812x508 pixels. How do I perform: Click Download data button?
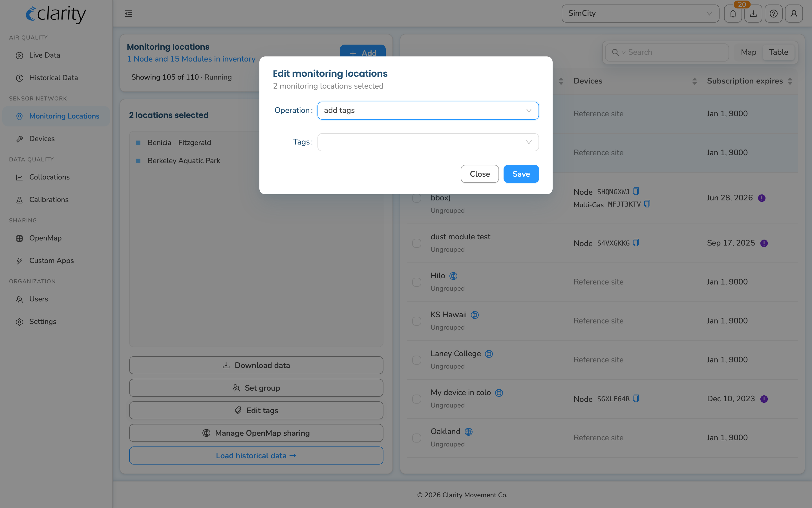click(x=256, y=365)
